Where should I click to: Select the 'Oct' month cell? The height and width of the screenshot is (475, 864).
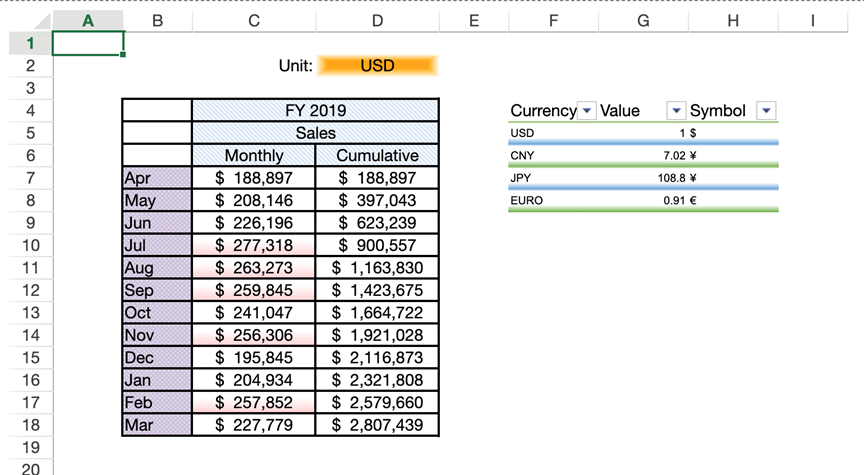click(157, 312)
